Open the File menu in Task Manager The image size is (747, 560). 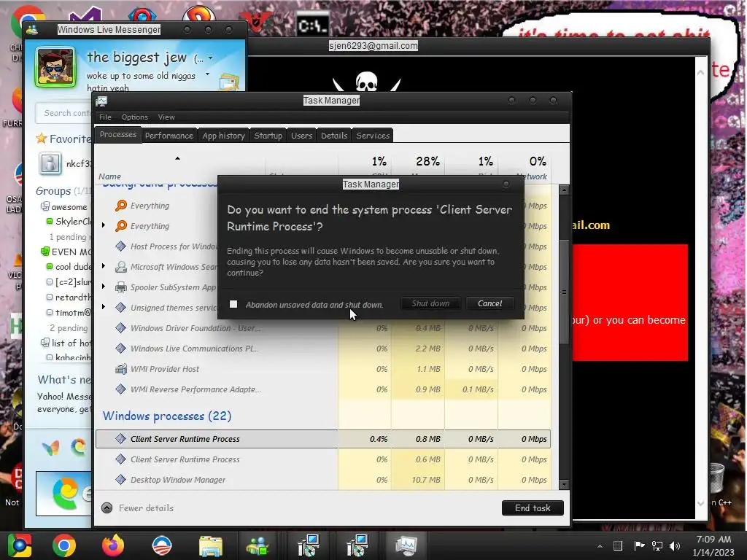[105, 117]
